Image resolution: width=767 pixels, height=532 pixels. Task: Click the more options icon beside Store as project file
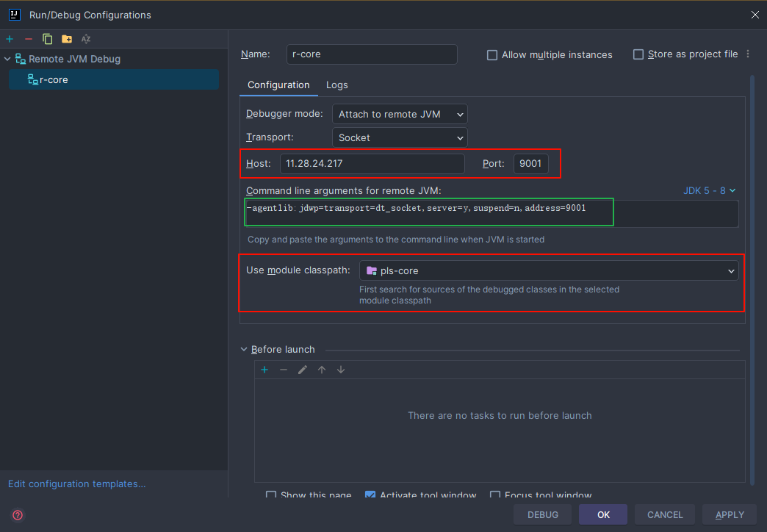tap(748, 54)
